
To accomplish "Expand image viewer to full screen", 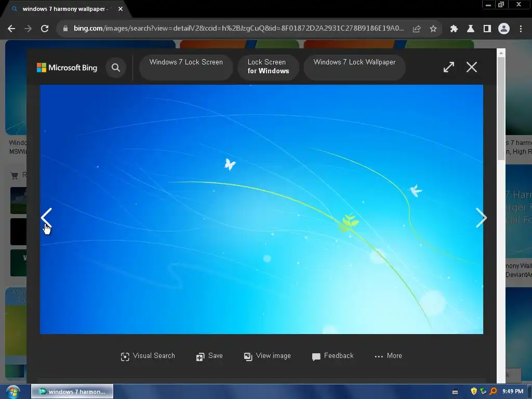I will tap(448, 67).
